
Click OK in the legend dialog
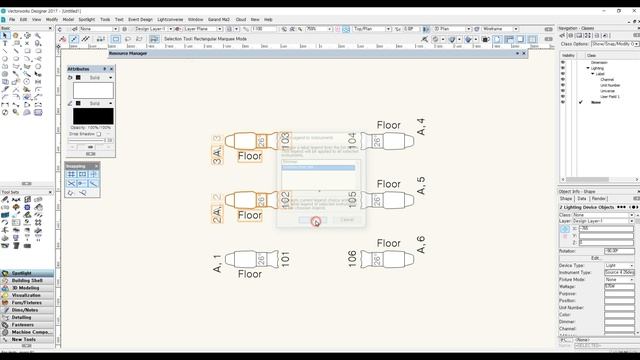(x=313, y=220)
